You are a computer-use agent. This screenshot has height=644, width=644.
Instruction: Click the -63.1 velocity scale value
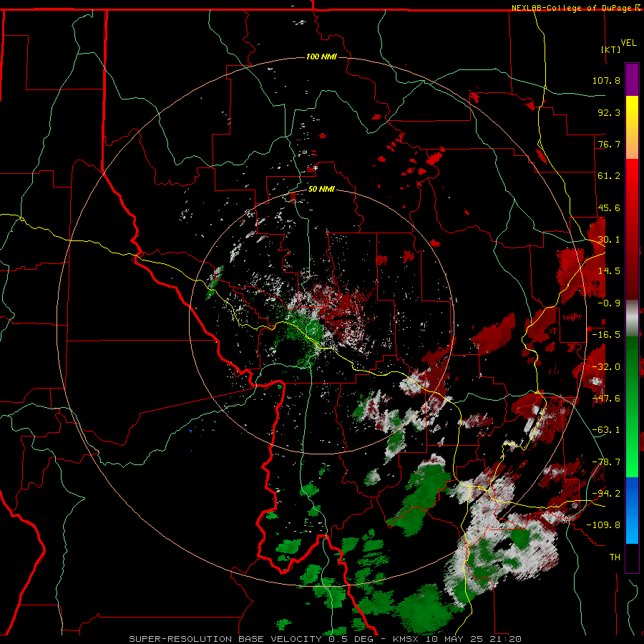(x=606, y=430)
